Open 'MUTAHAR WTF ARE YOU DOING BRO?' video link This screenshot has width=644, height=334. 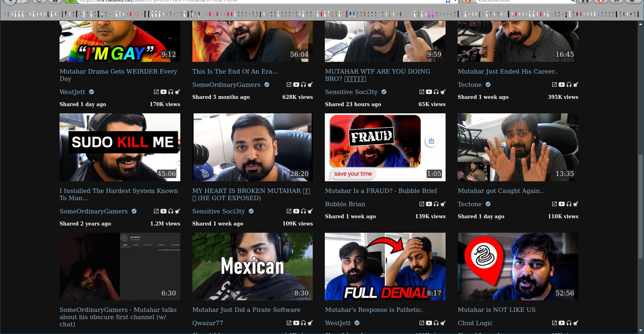tap(378, 75)
